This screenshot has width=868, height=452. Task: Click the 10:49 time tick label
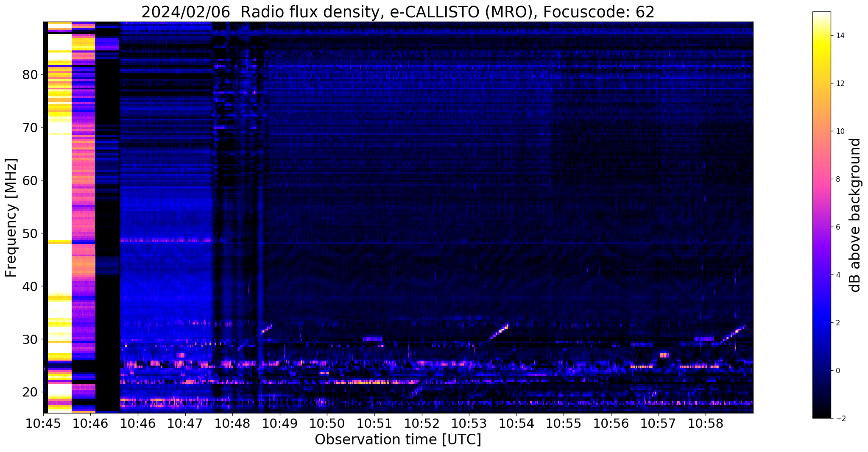[280, 424]
